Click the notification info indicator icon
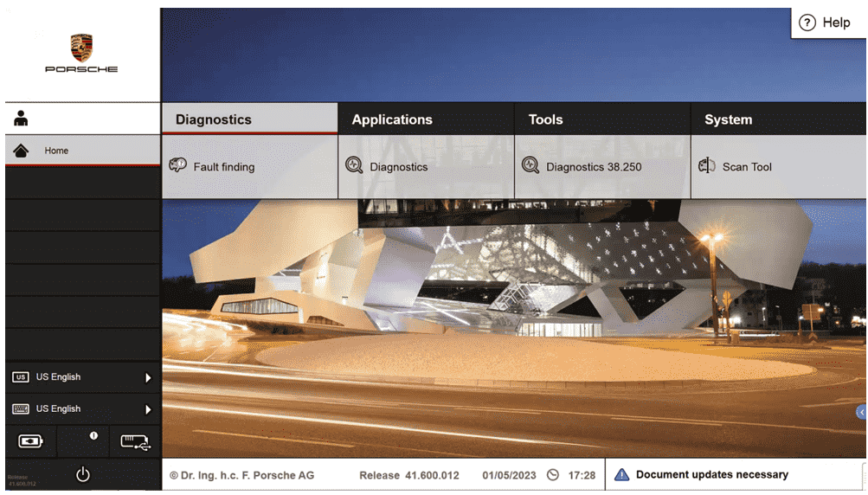The image size is (868, 495). coord(93,436)
